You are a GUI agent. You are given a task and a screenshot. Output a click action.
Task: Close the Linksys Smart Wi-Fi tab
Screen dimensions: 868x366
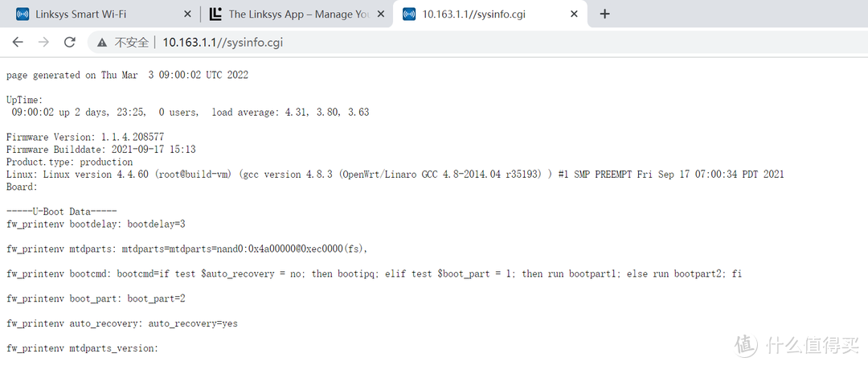(x=188, y=14)
